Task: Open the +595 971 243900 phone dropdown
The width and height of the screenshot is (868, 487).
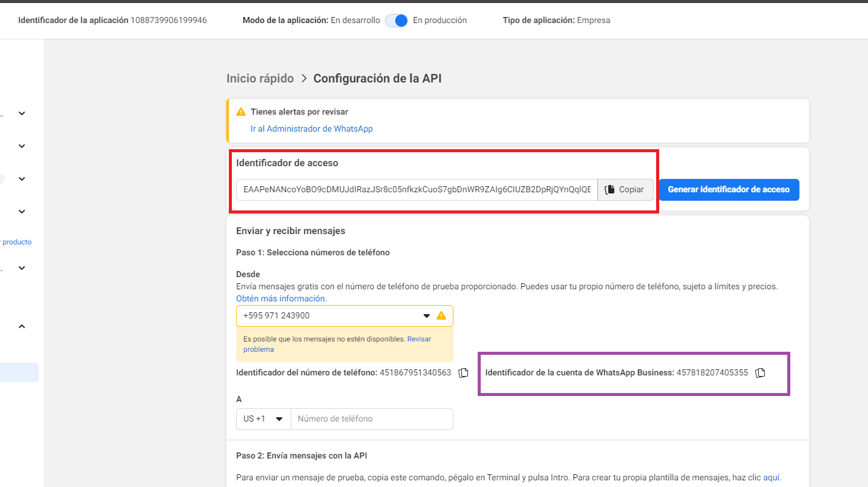Action: pos(426,316)
